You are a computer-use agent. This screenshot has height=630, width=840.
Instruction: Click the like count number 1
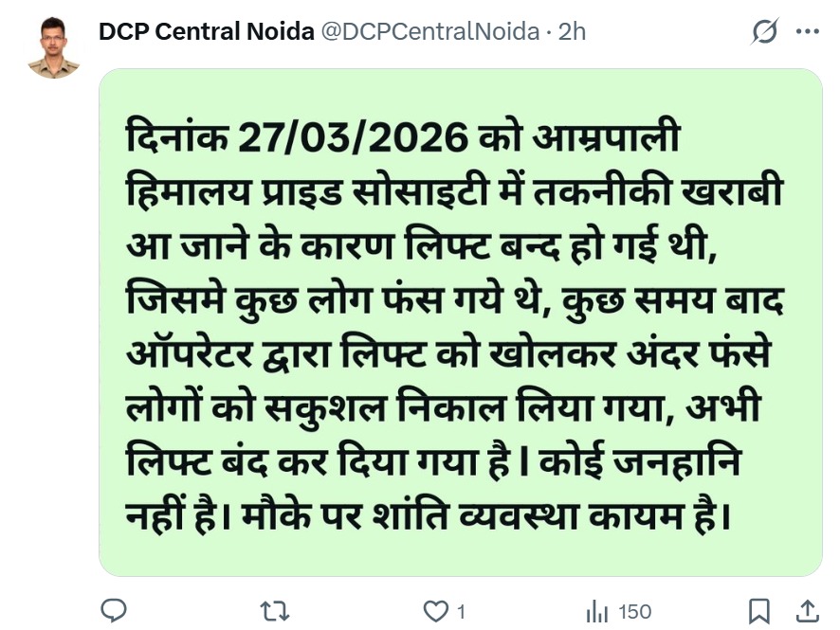click(461, 611)
